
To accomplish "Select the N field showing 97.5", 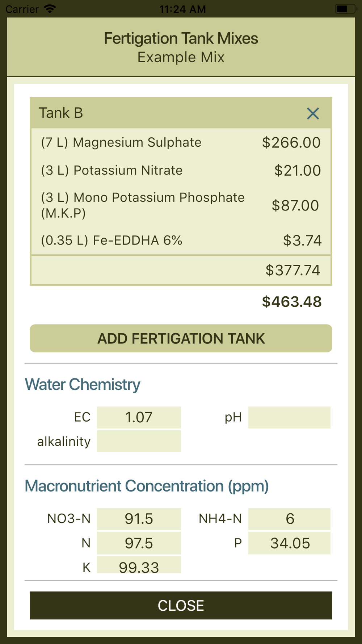I will click(x=139, y=543).
